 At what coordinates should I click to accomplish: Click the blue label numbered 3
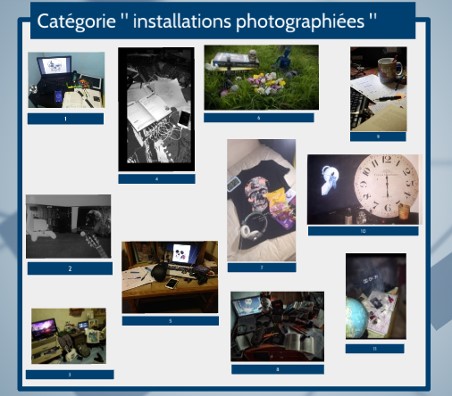[70, 375]
